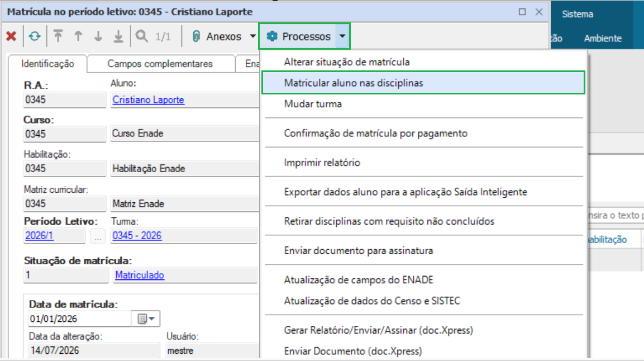Image resolution: width=644 pixels, height=361 pixels.
Task: Click the Habilitação Enade name field
Action: click(x=185, y=169)
